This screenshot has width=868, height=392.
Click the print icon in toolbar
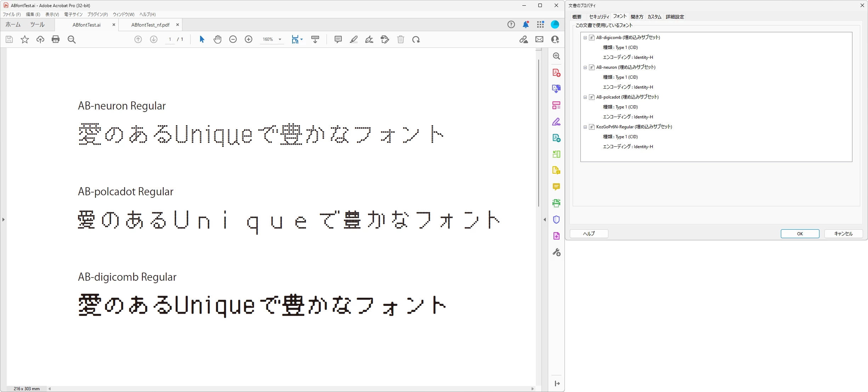click(56, 39)
